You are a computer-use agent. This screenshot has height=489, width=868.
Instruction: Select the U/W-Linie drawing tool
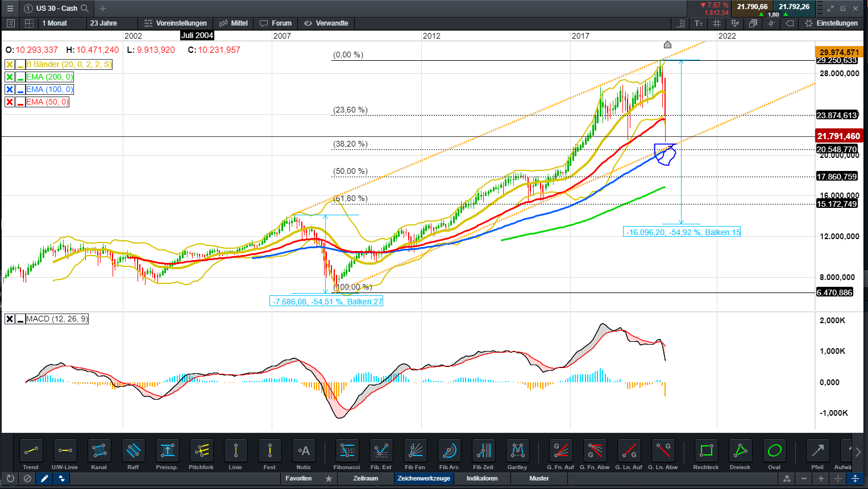tap(65, 451)
